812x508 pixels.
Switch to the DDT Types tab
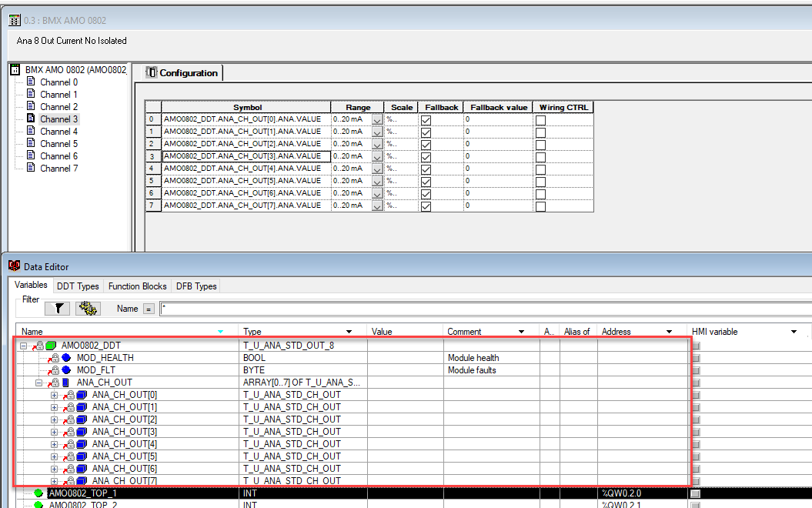(78, 286)
